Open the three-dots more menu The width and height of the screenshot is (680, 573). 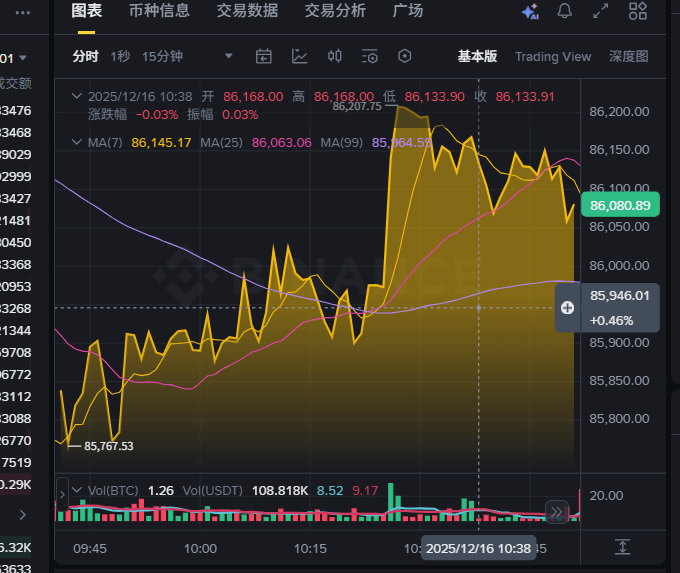pyautogui.click(x=23, y=13)
